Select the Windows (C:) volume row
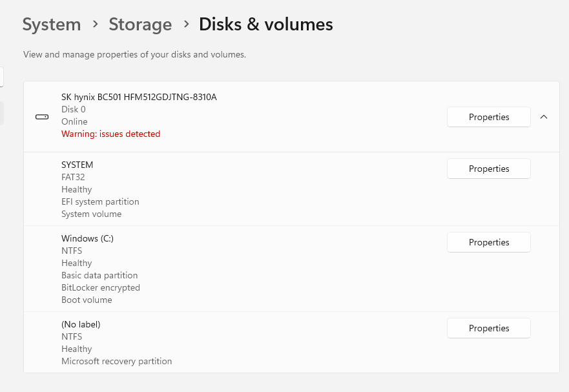This screenshot has height=392, width=569. coord(258,269)
